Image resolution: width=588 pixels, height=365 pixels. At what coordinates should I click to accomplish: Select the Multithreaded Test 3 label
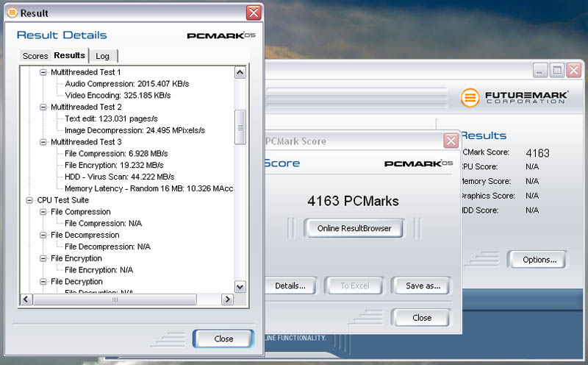[x=86, y=142]
